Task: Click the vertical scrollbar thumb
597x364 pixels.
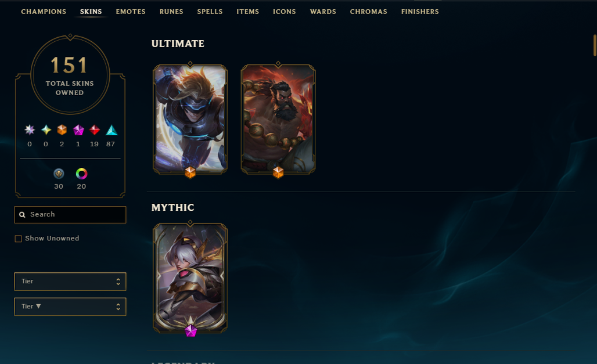Action: (x=595, y=45)
